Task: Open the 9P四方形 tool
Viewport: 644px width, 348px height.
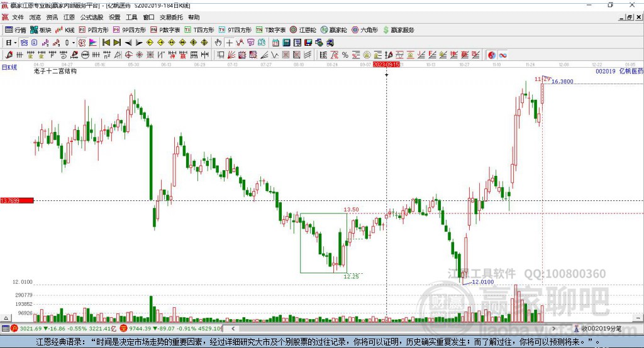Action: [129, 30]
